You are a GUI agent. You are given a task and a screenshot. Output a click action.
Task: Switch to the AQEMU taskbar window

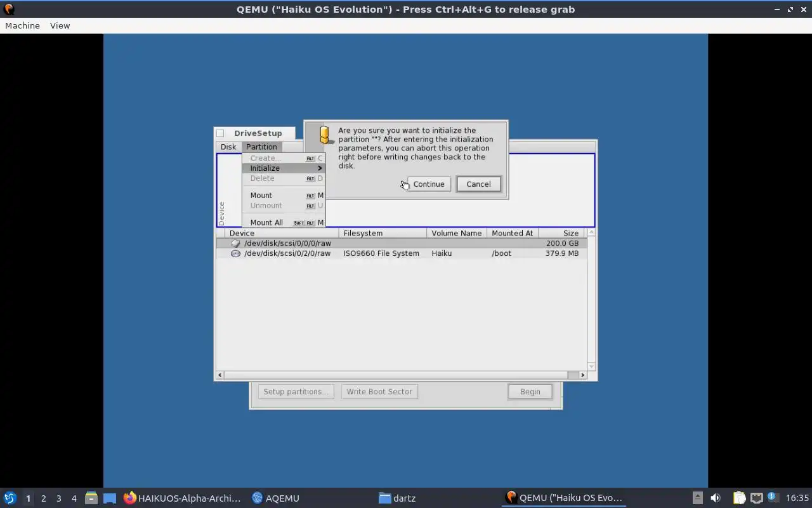pos(275,498)
